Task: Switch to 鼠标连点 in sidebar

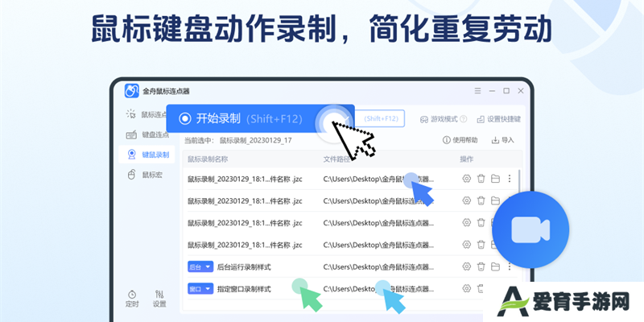Action: tap(147, 114)
